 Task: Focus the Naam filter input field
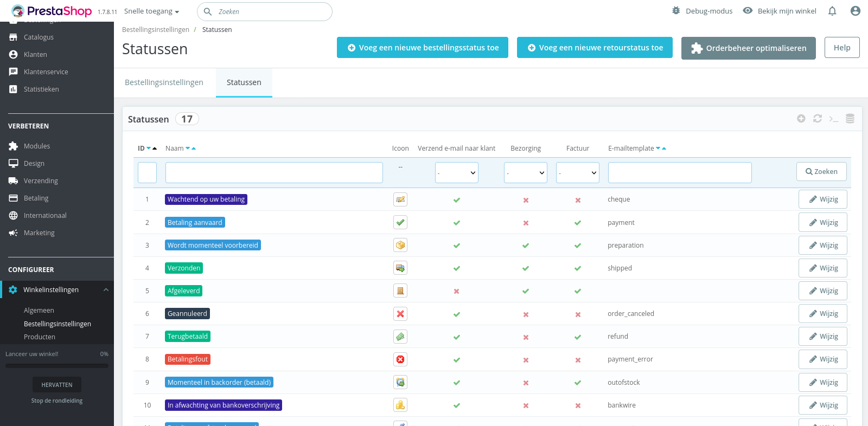click(274, 172)
